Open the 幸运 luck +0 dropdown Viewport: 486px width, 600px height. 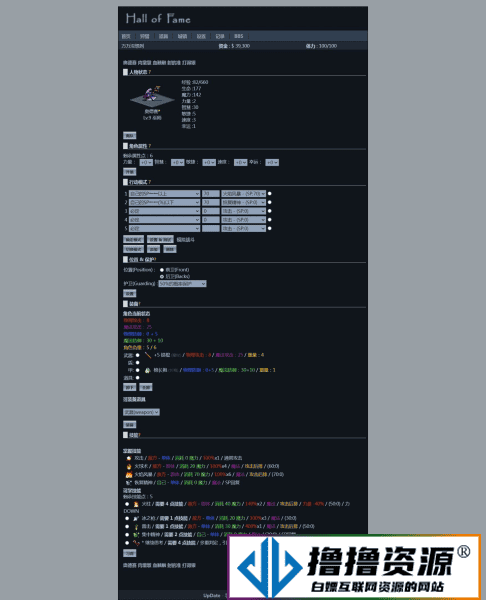pyautogui.click(x=272, y=163)
